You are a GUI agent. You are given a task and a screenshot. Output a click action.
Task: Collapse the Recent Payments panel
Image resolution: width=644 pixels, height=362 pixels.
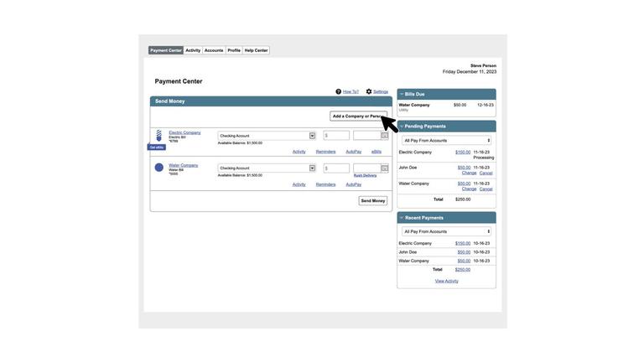click(402, 218)
